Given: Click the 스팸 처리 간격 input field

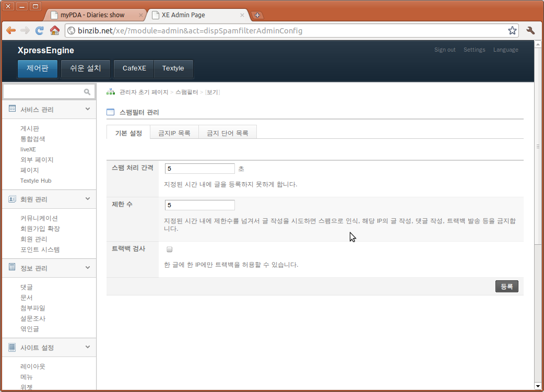Looking at the screenshot, I should coord(200,169).
